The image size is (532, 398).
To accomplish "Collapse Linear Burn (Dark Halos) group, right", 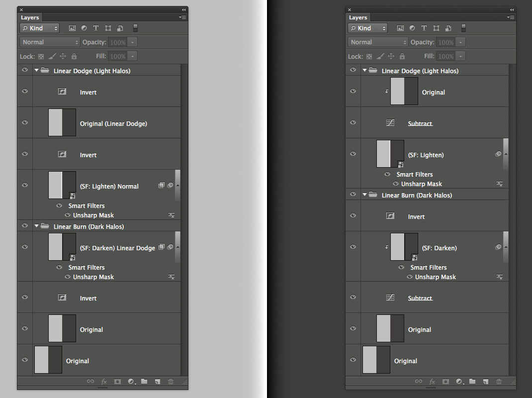I will pos(364,195).
